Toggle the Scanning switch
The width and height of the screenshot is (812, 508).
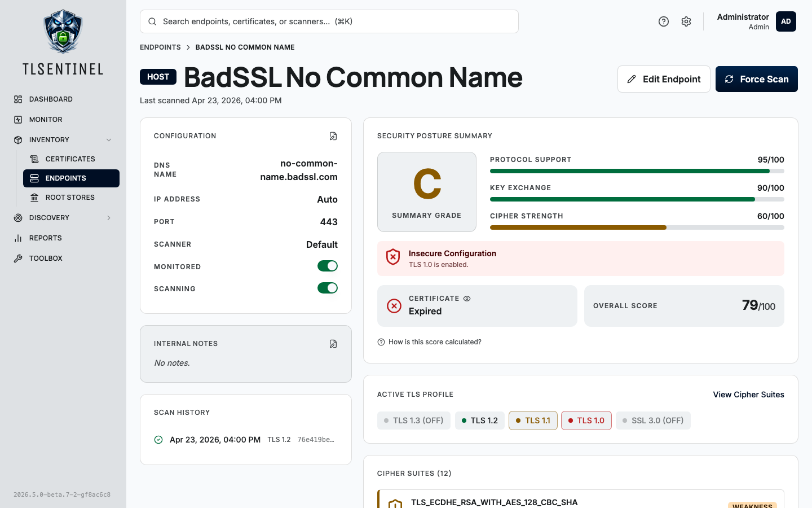328,288
